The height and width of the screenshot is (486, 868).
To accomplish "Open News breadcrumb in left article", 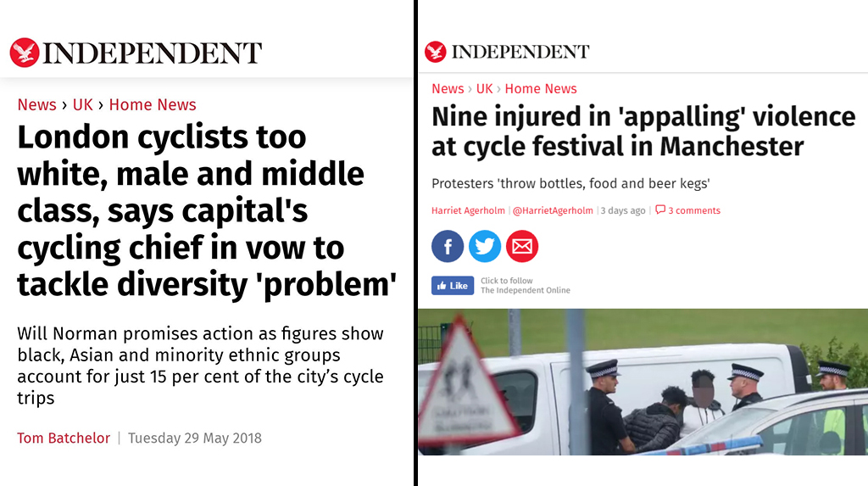I will point(36,104).
